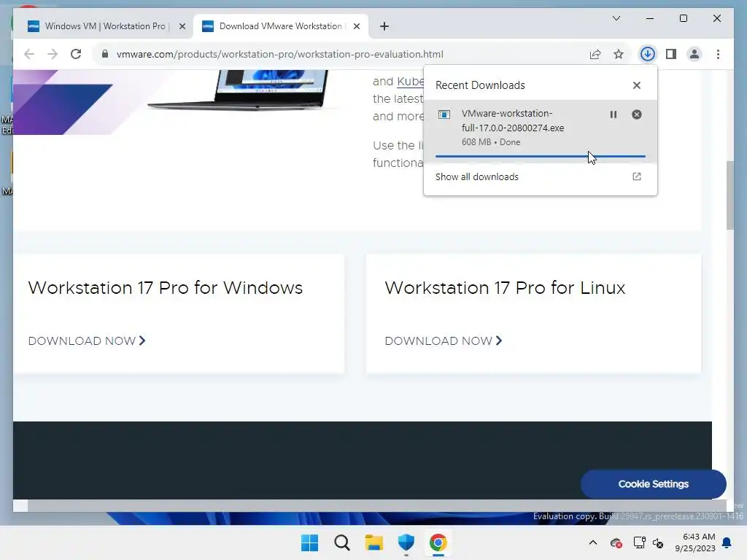Open the tab search dropdown arrow

coord(616,18)
